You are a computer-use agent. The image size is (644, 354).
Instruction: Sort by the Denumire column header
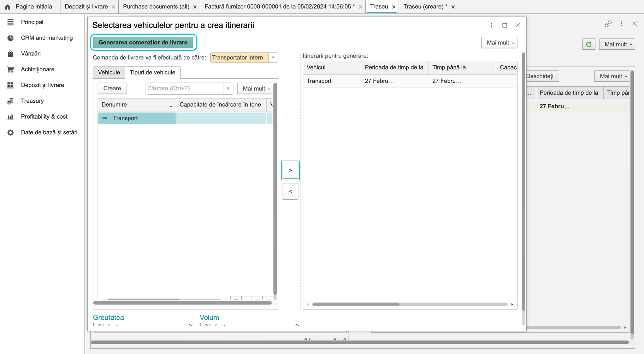tap(137, 105)
